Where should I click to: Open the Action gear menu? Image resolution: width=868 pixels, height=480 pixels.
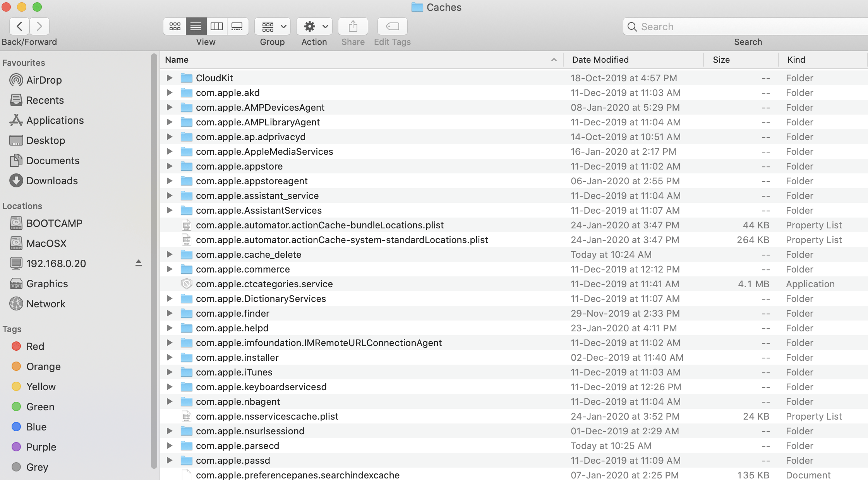(314, 26)
